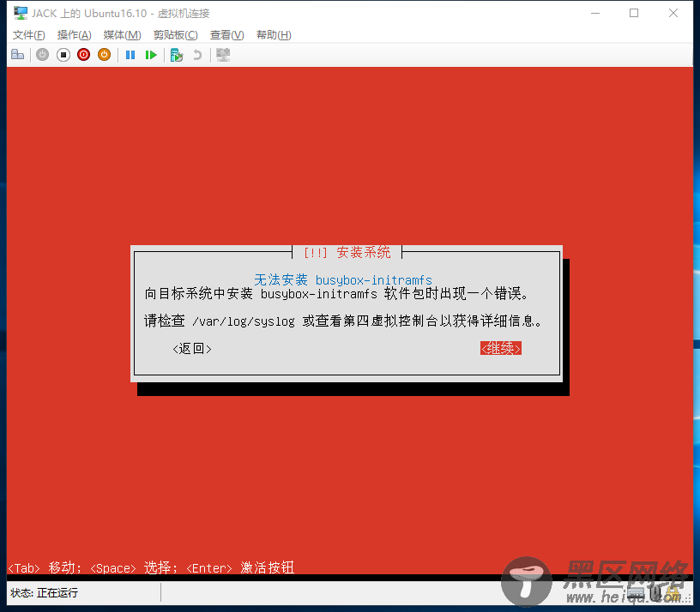Click the green Reset/Resume play icon
The image size is (700, 612).
pos(151,55)
